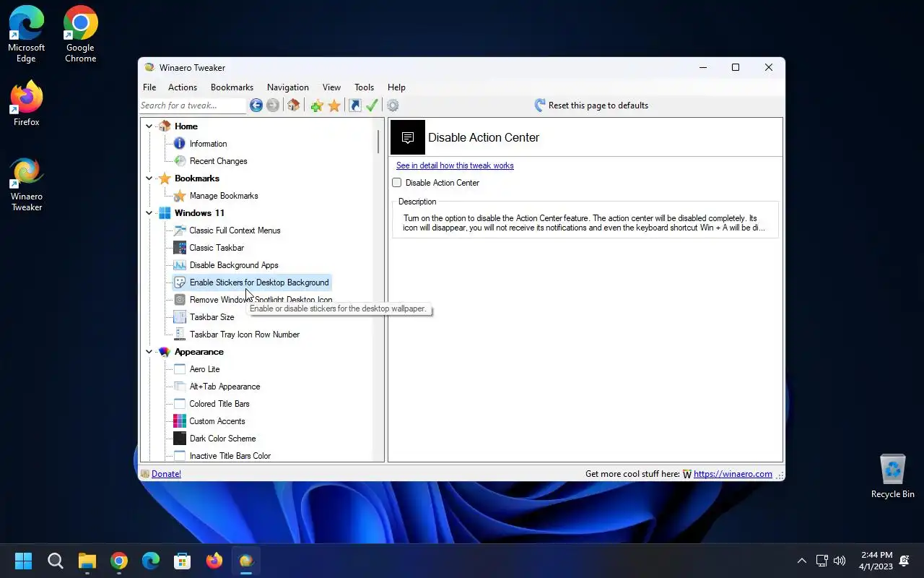
Task: Go to Home page toolbar icon
Action: click(x=293, y=105)
